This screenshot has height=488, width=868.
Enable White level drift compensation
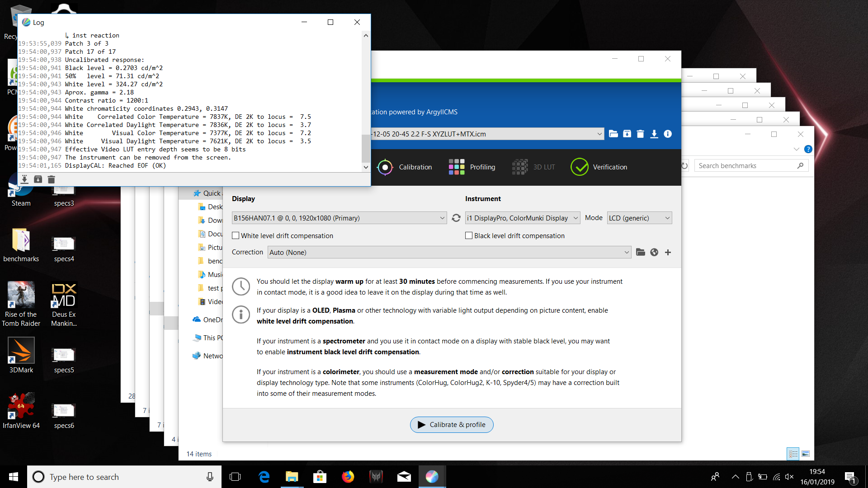236,235
